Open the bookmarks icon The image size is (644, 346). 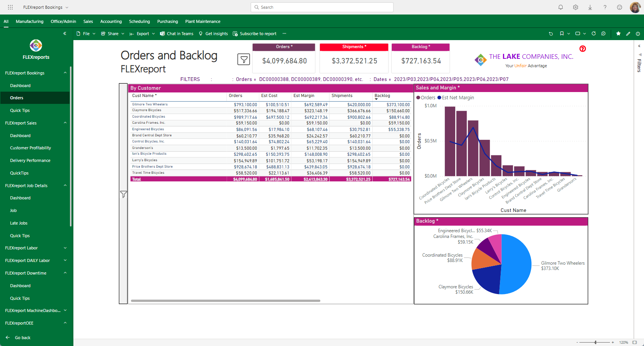click(x=562, y=34)
